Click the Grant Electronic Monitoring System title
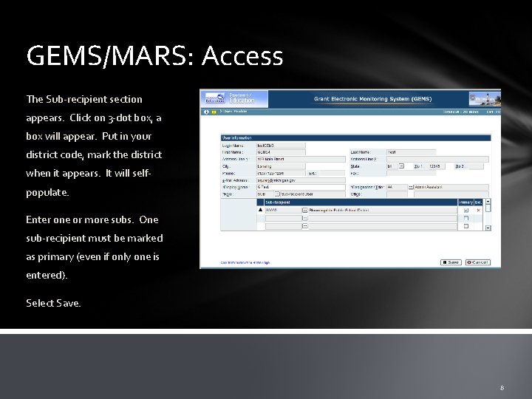The height and width of the screenshot is (399, 532). 372,99
